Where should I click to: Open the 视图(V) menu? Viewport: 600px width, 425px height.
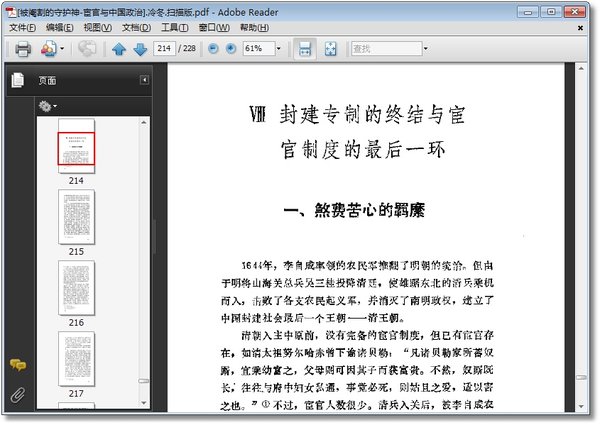coord(98,28)
